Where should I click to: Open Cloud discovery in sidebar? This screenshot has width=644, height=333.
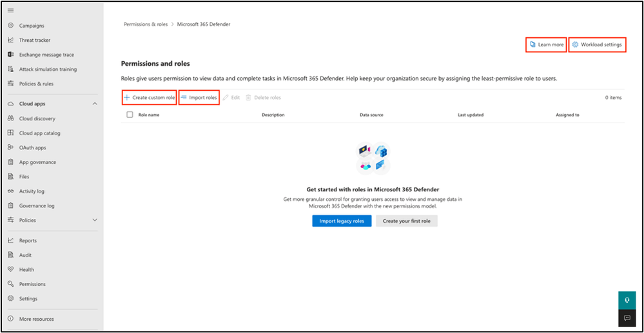click(37, 119)
